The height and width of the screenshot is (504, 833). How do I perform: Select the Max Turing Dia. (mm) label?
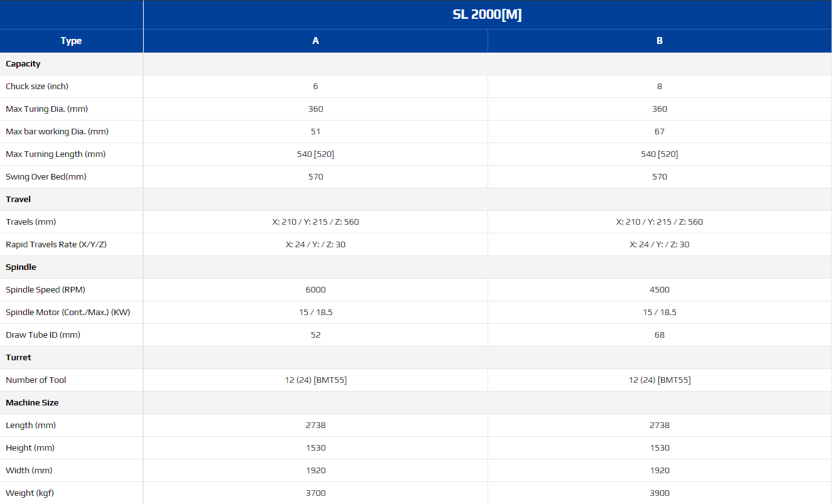[x=46, y=109]
